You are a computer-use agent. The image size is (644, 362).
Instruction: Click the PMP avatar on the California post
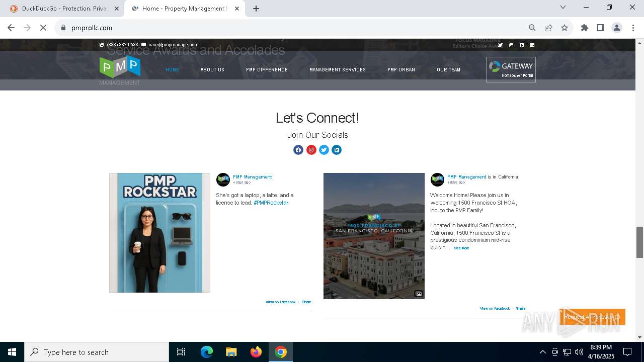pos(437,179)
